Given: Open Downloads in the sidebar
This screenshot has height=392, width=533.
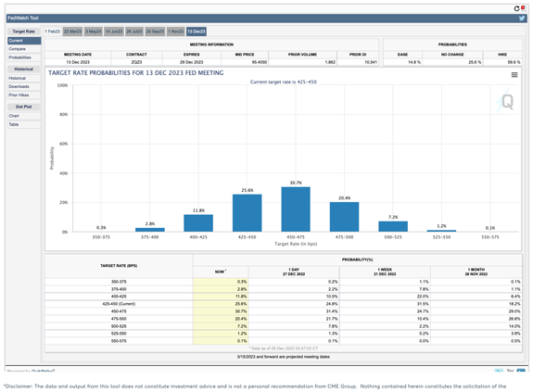Looking at the screenshot, I should point(24,86).
